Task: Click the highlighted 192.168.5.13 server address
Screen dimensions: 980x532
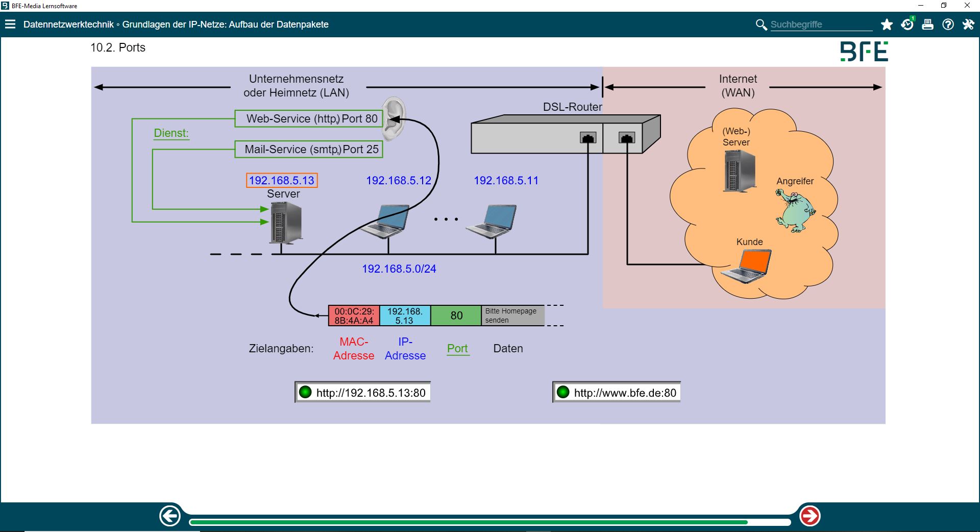Action: (x=282, y=180)
